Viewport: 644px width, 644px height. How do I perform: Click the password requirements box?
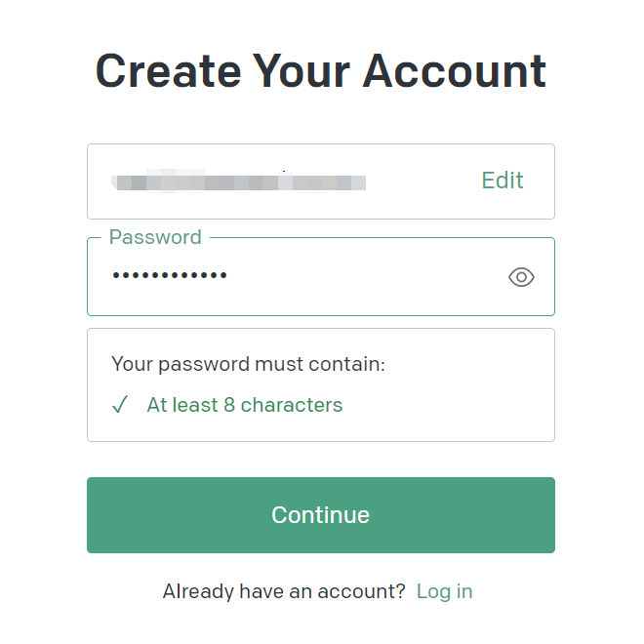point(321,384)
